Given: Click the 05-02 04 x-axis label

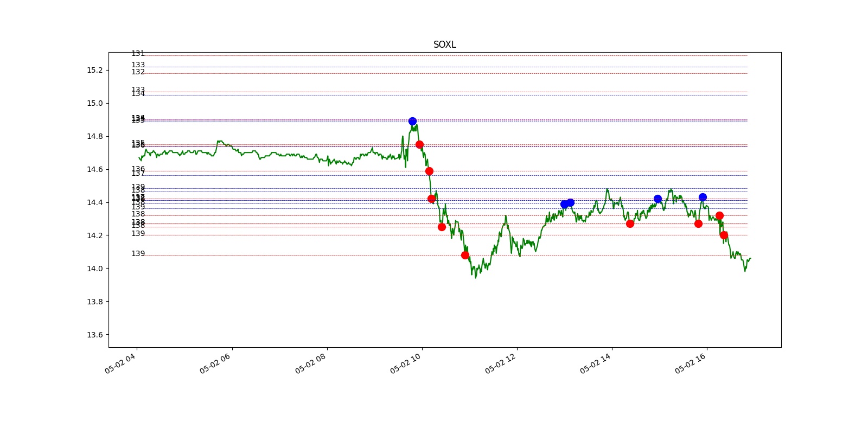Looking at the screenshot, I should pos(120,363).
